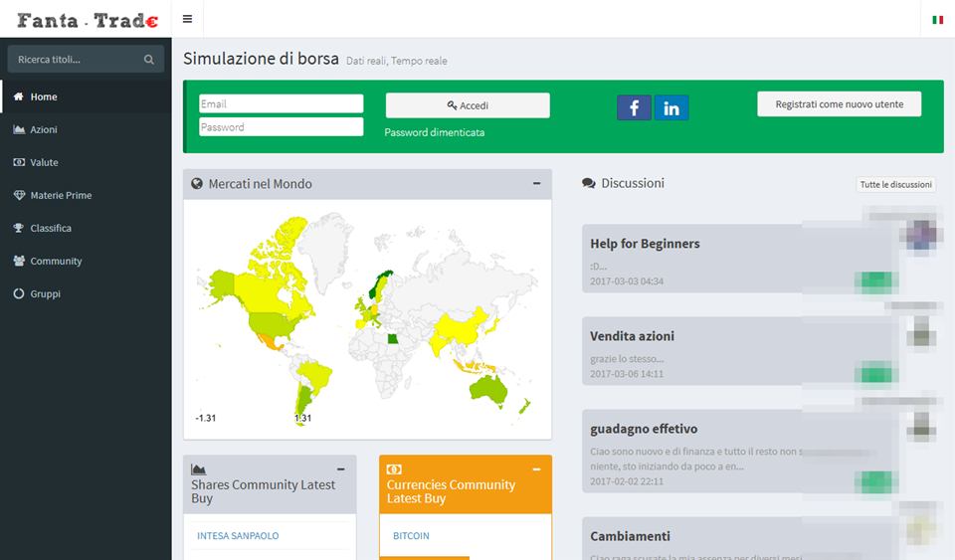Click the guadagno effetivo user avatar
This screenshot has width=955, height=560.
pos(921,426)
